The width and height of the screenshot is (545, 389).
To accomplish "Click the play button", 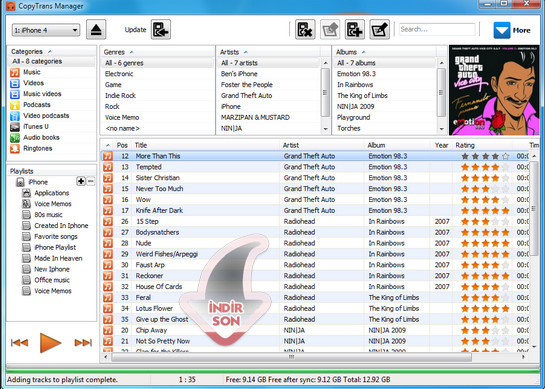I will [x=50, y=342].
